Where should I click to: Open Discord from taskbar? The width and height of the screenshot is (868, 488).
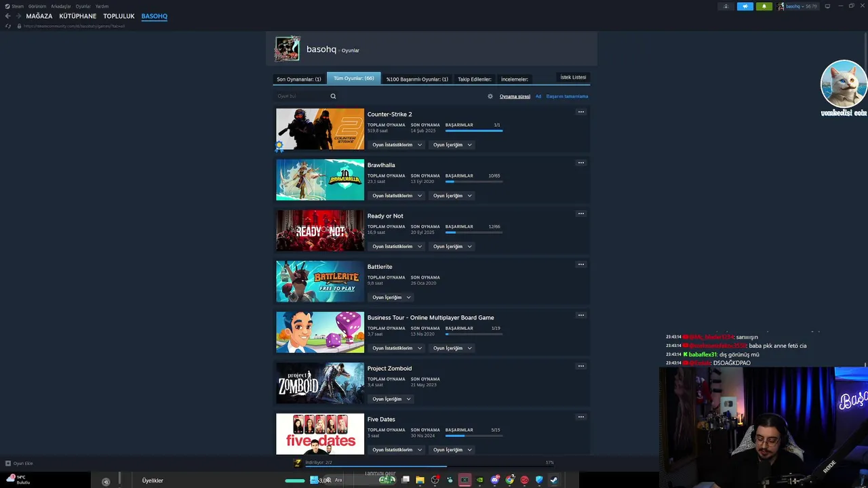click(494, 480)
